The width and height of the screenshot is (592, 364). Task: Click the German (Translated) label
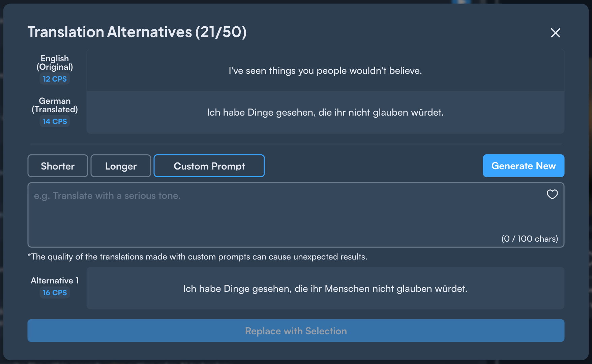(x=55, y=105)
